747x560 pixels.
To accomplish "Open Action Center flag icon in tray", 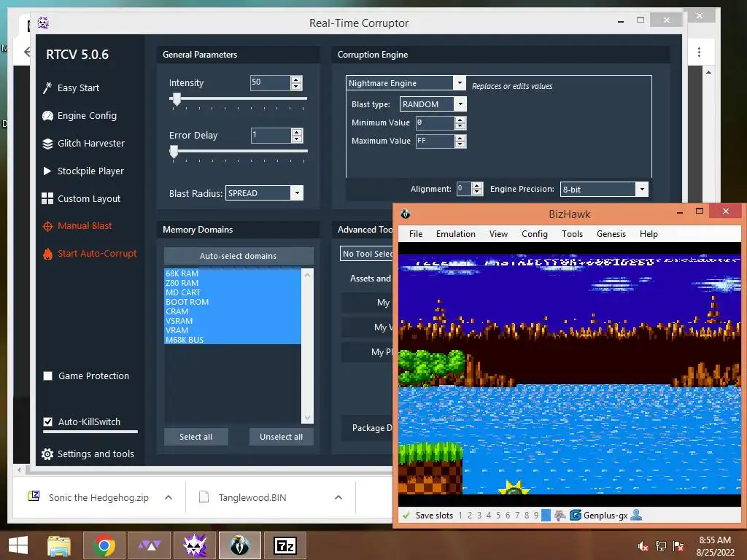I will [x=678, y=546].
